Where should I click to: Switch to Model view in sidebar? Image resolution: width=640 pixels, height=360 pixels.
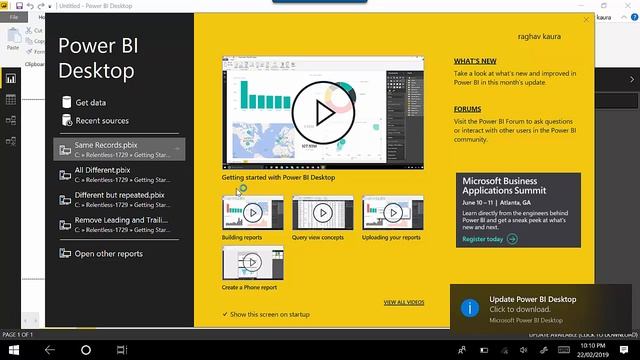[11, 120]
